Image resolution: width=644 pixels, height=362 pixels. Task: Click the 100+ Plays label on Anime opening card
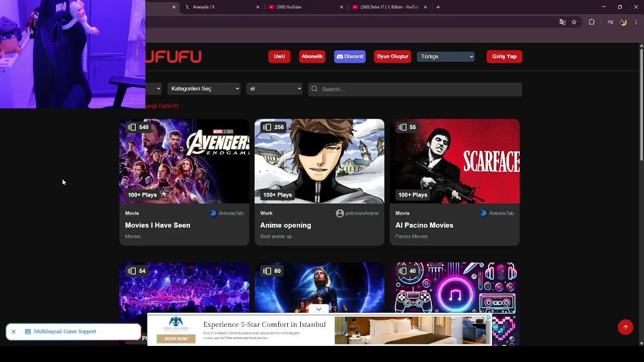[x=278, y=195]
